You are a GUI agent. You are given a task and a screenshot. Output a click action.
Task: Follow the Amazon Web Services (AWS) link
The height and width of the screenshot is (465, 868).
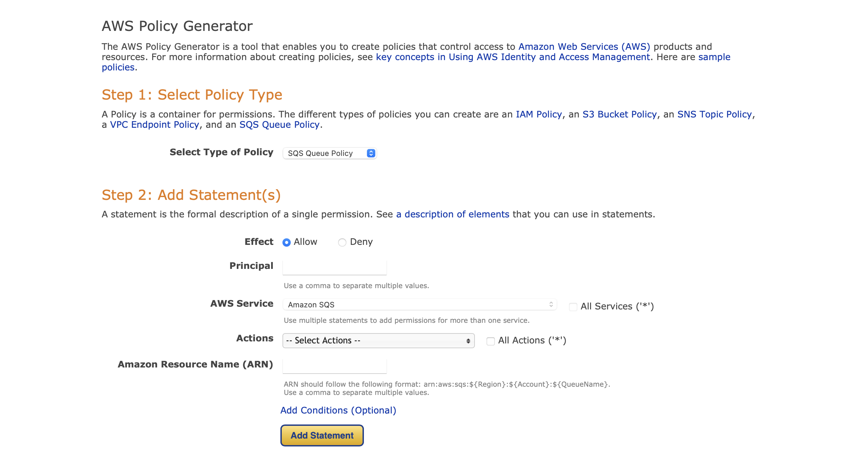(x=584, y=47)
